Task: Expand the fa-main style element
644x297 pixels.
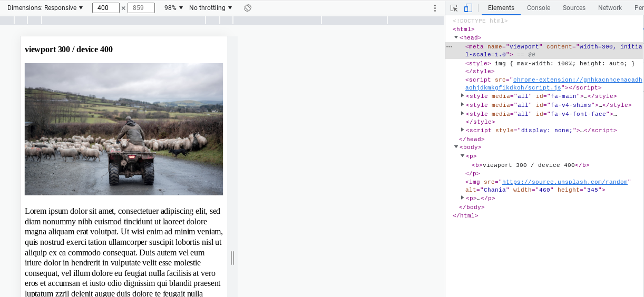Action: [463, 96]
